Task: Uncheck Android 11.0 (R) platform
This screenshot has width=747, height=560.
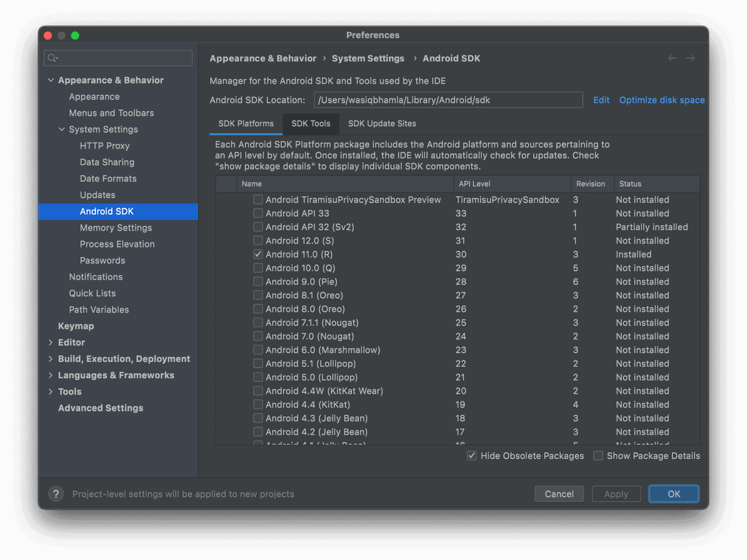Action: [258, 254]
